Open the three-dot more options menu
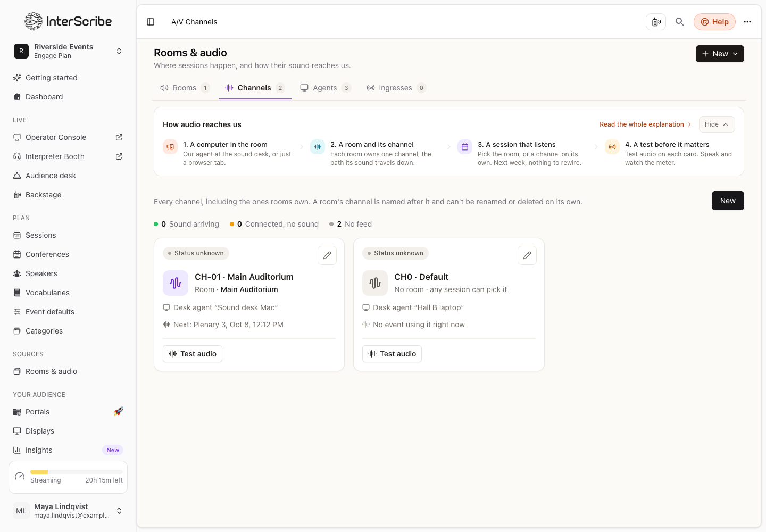Viewport: 766px width, 532px height. coord(747,22)
